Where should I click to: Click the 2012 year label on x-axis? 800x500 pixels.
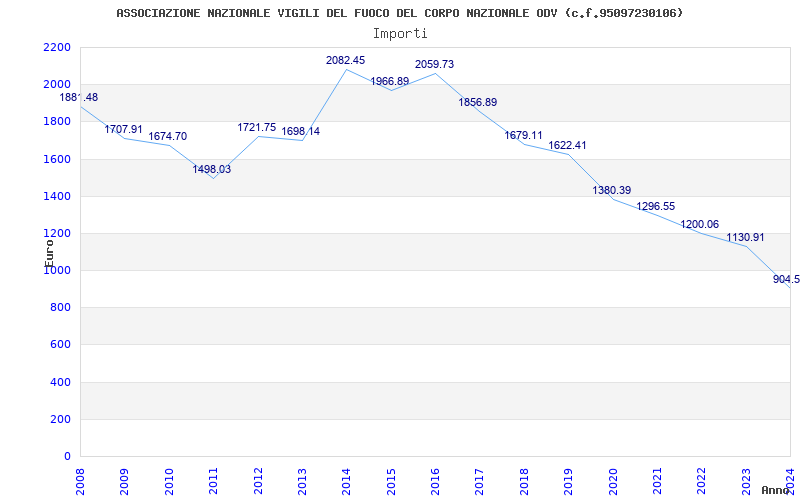[x=258, y=481]
